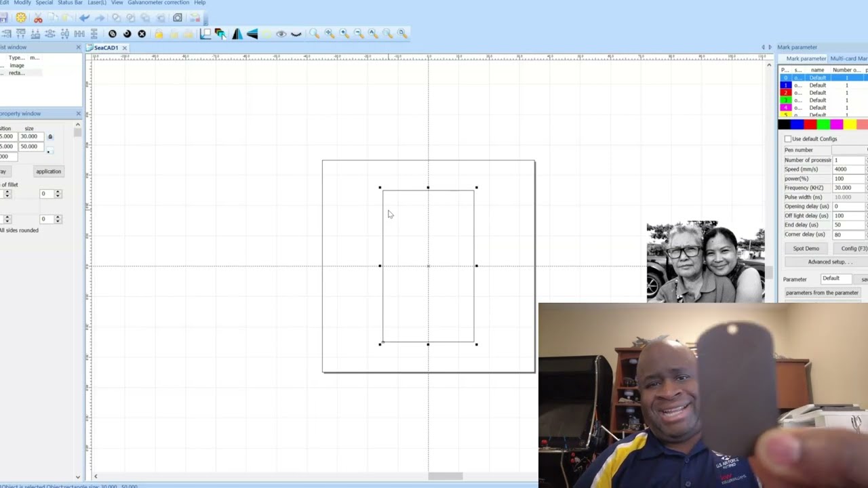
Task: Select blue pen 1 row
Action: click(x=823, y=85)
